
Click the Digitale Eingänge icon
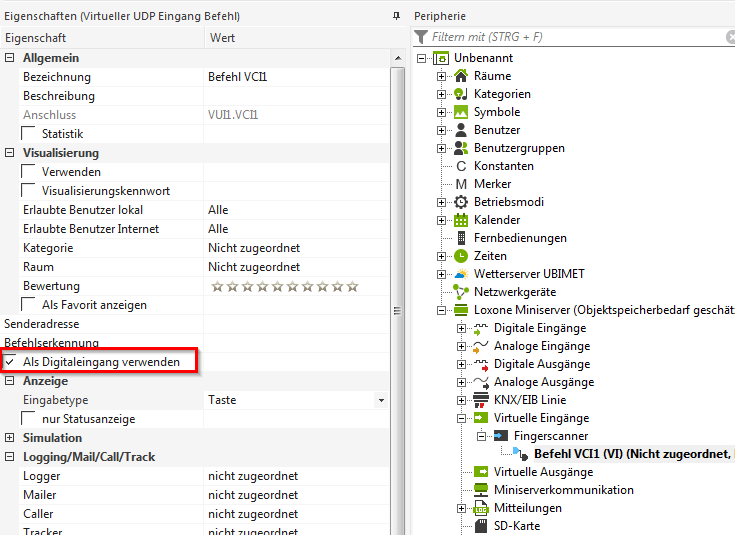pyautogui.click(x=481, y=328)
